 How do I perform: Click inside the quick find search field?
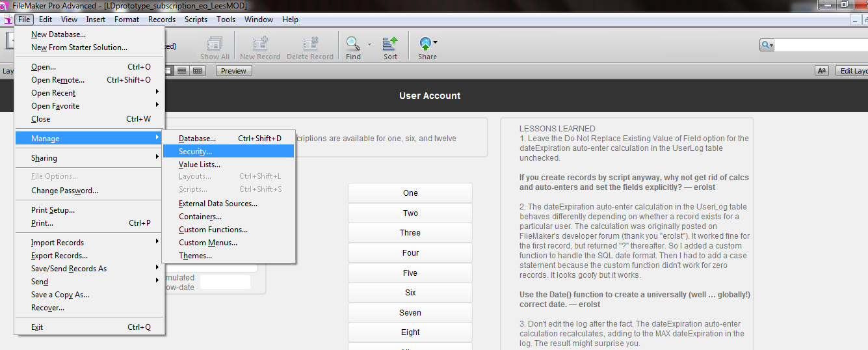(x=821, y=45)
